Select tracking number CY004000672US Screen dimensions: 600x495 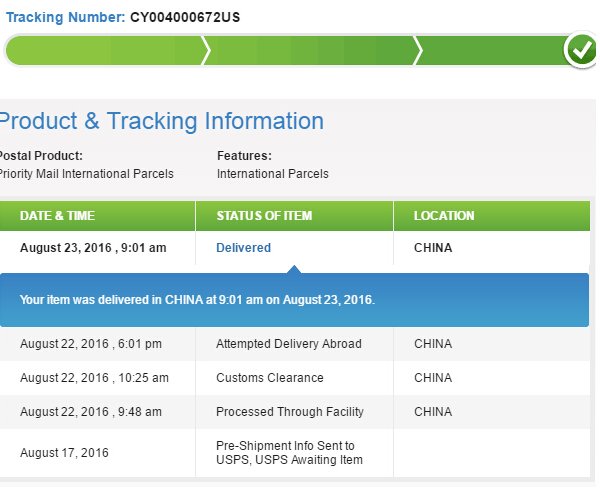185,17
